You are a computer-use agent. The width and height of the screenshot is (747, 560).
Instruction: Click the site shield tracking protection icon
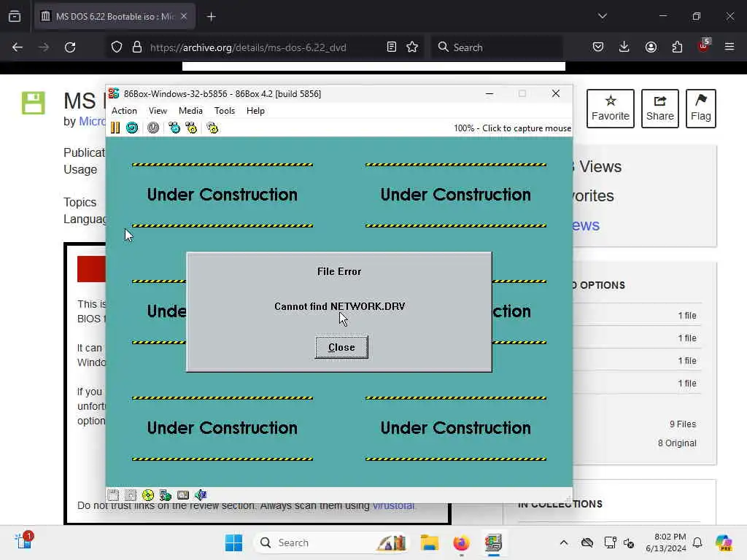117,47
